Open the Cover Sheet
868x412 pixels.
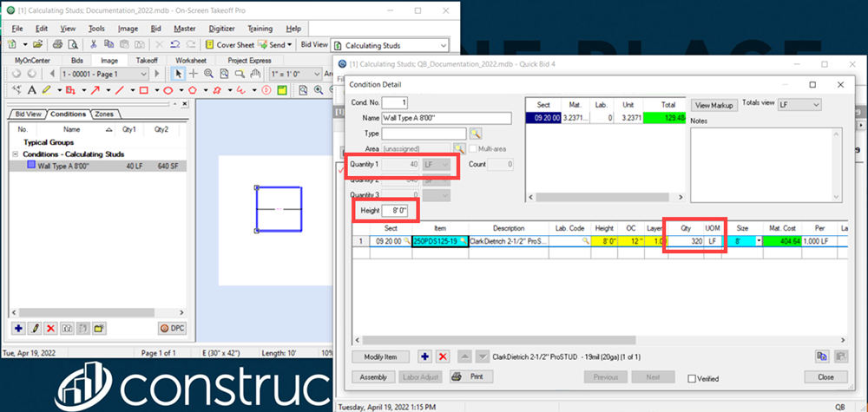[230, 45]
